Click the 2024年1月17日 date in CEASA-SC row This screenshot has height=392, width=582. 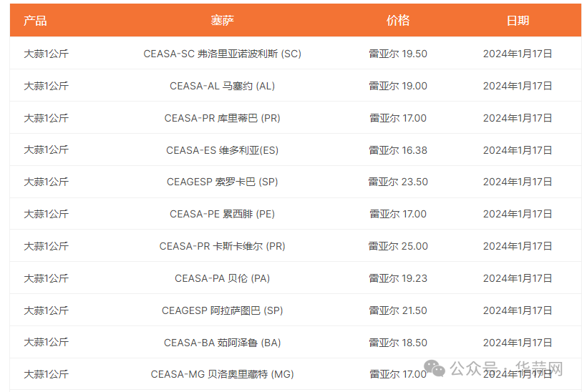tap(518, 54)
